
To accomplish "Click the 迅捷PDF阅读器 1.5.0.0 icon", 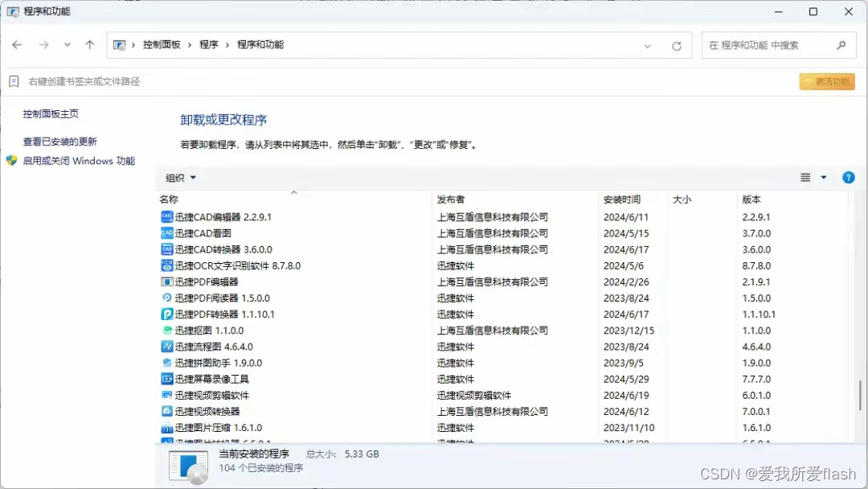I will tap(166, 298).
